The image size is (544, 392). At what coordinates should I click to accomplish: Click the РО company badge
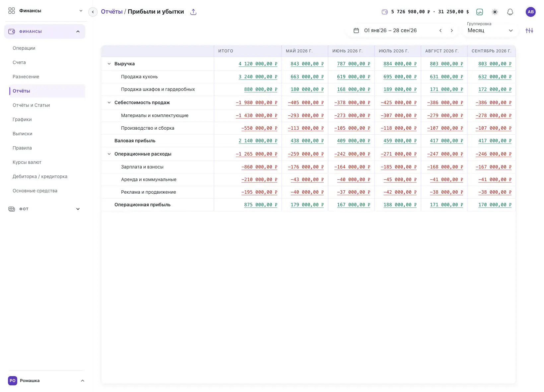click(13, 381)
